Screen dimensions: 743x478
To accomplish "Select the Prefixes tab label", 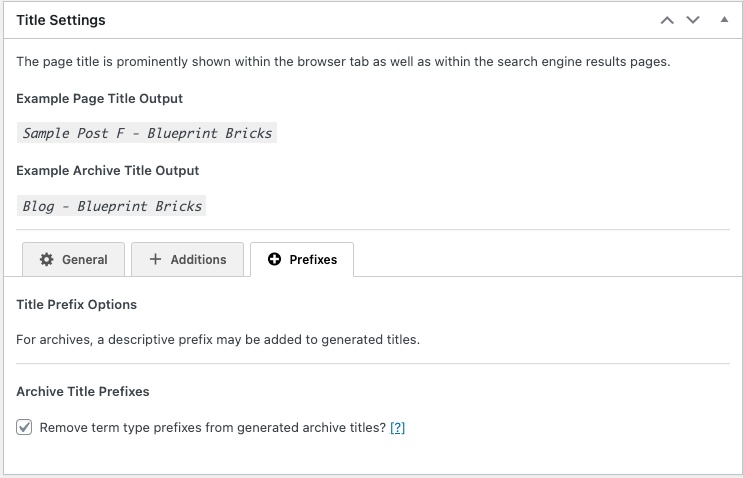I will pos(313,260).
